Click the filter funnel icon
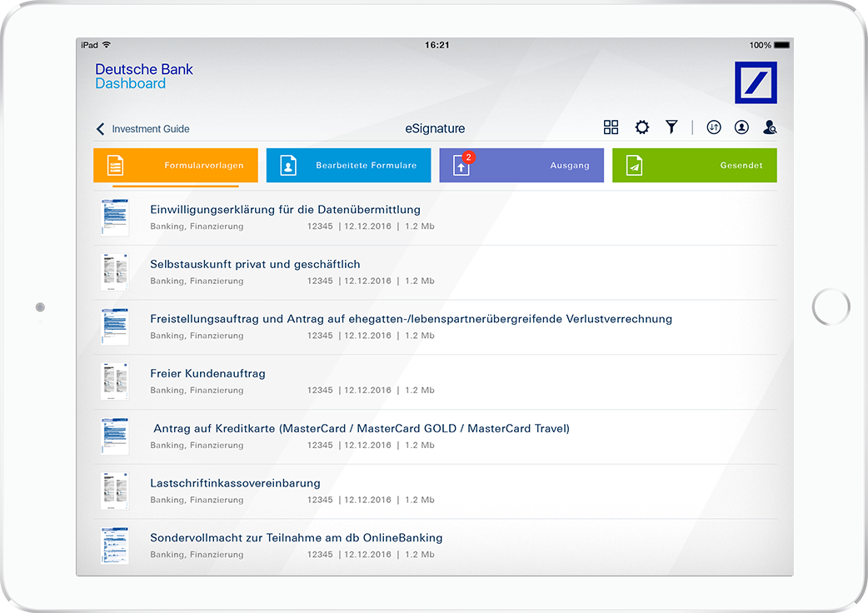The height and width of the screenshot is (613, 868). coord(671,127)
